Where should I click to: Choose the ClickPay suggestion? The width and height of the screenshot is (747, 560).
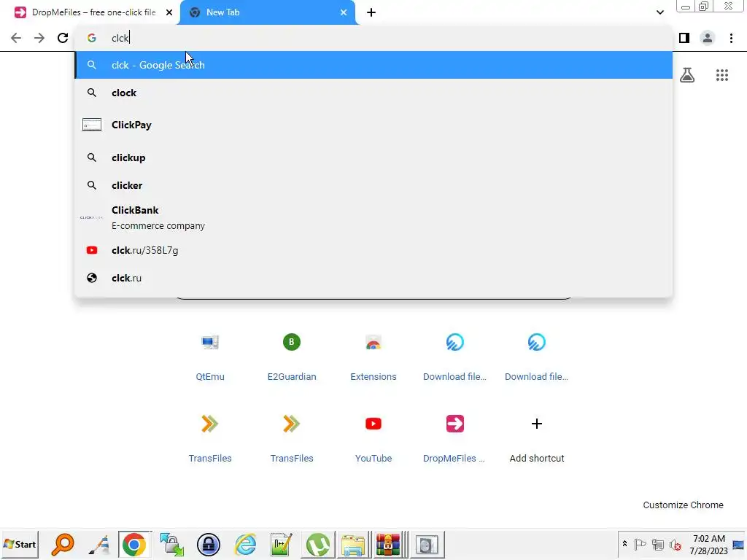point(373,125)
